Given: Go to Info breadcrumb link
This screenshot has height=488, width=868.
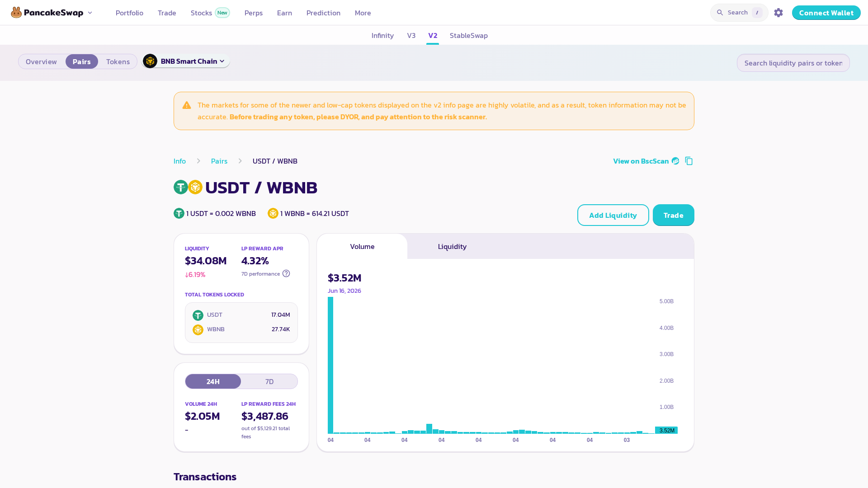Looking at the screenshot, I should click(x=179, y=161).
